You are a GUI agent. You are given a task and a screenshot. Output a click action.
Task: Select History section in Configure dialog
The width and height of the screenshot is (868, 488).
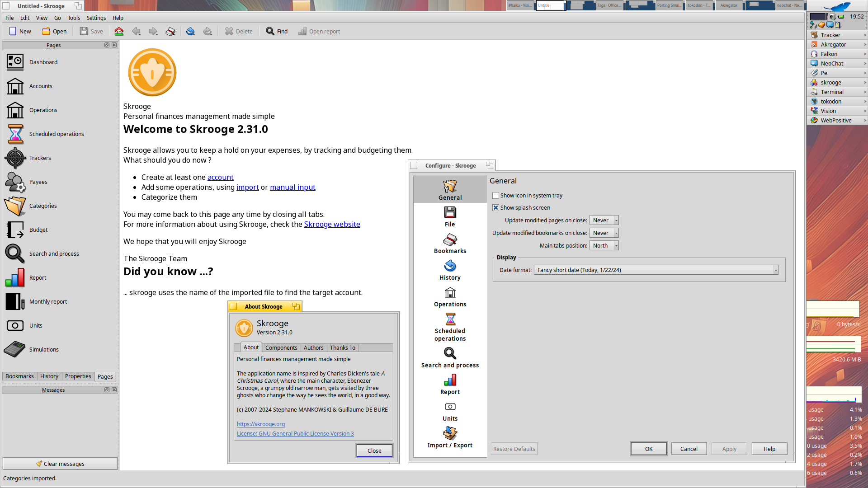click(450, 270)
